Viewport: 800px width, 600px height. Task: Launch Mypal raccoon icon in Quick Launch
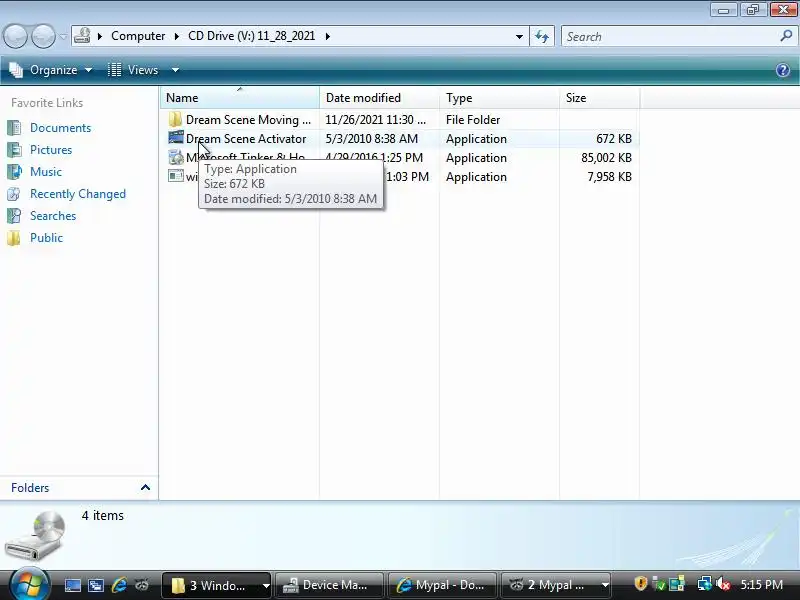tap(142, 585)
